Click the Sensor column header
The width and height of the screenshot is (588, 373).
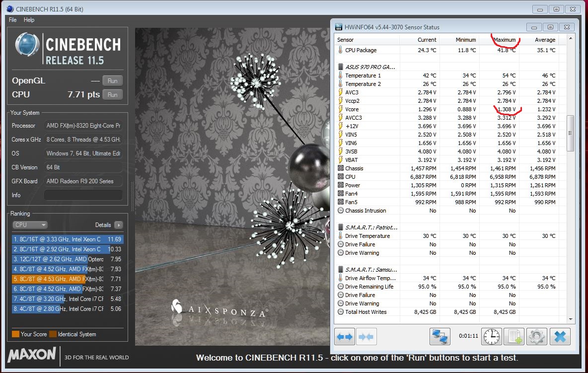point(367,39)
